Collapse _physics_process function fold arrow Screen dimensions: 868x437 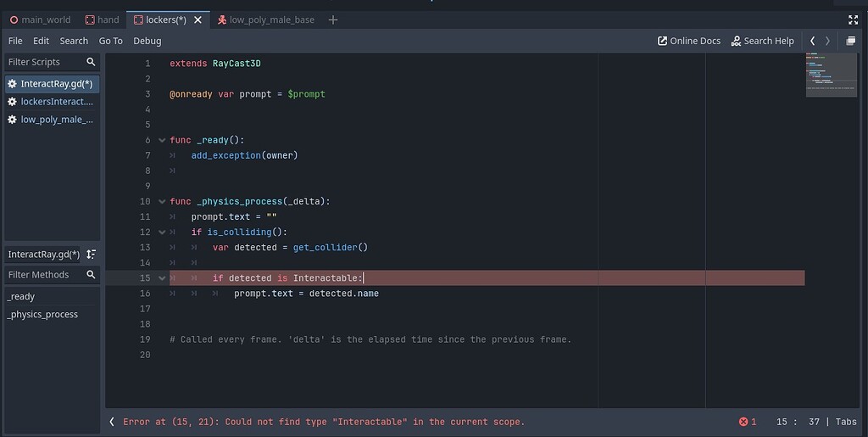[x=162, y=202]
